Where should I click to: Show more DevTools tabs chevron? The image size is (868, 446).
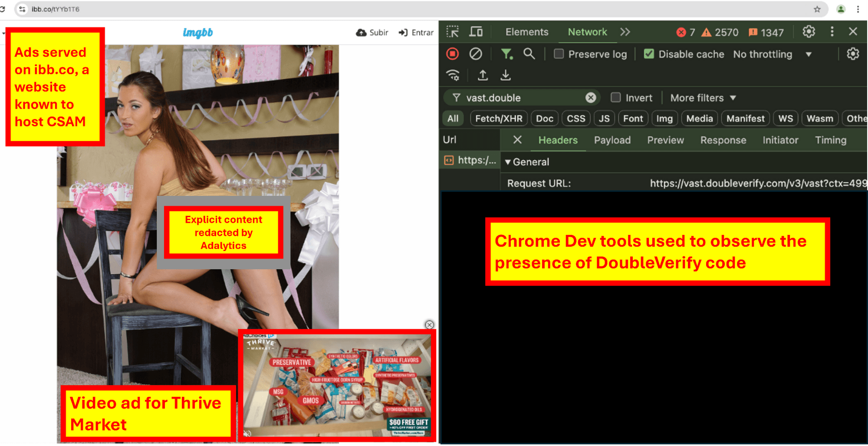point(625,32)
